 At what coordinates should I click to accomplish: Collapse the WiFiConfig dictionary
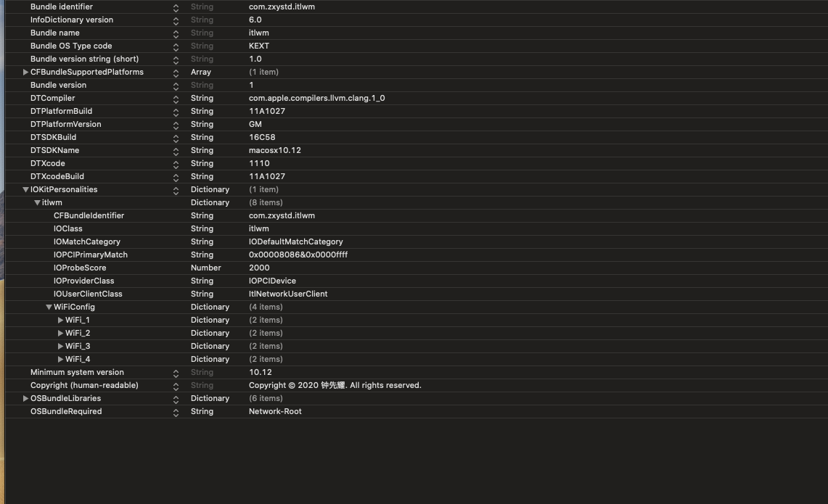(49, 307)
